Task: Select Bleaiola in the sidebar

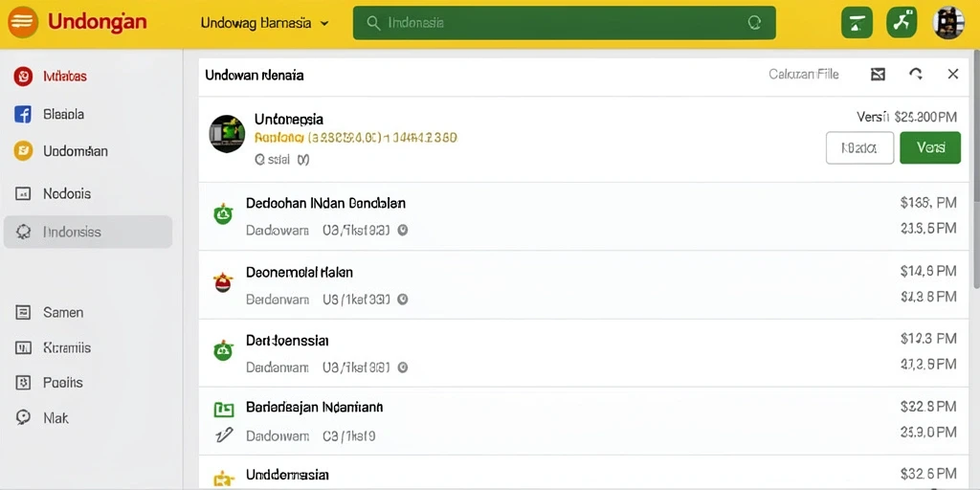Action: pos(63,115)
